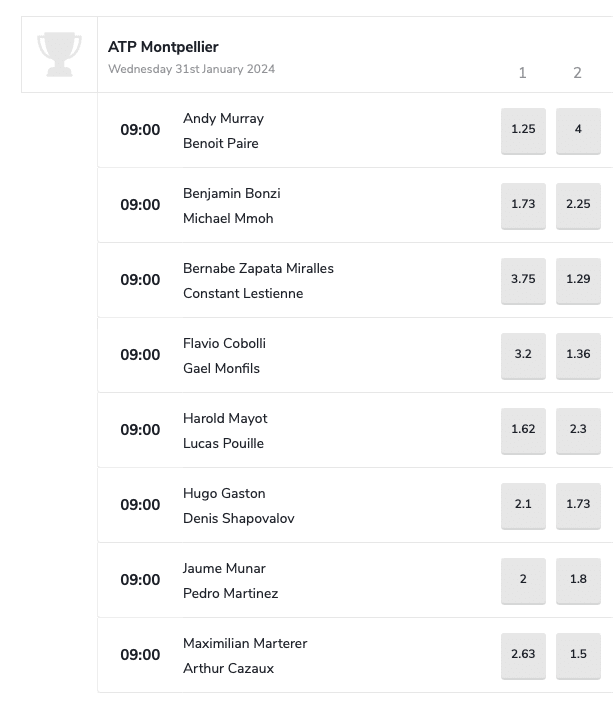Bet on Andy Murray at odds 1.25
Viewport: 613px width, 706px height.
point(523,131)
